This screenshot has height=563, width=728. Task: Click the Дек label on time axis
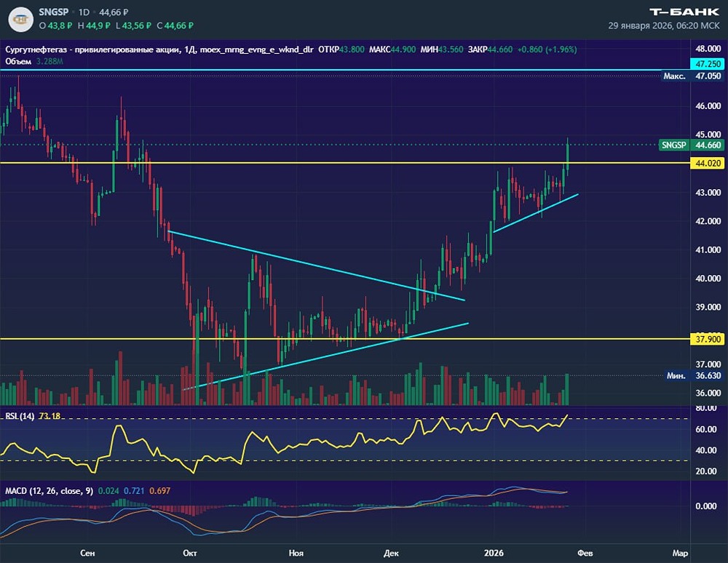pos(391,553)
